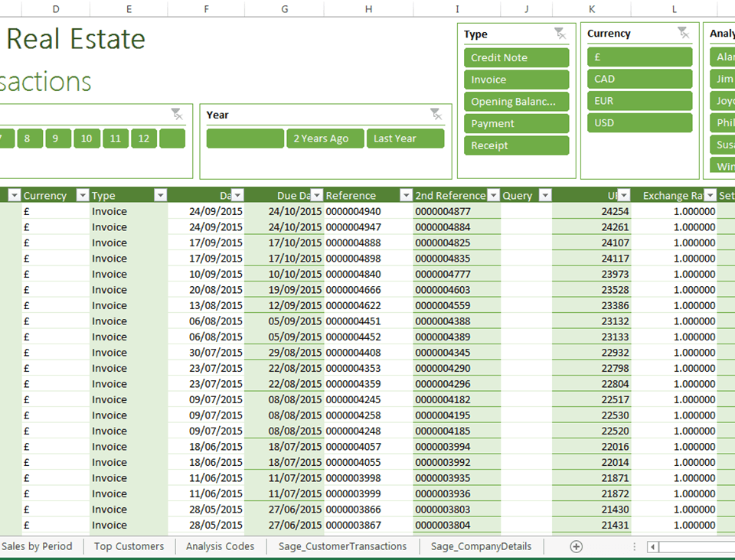The height and width of the screenshot is (560, 735).
Task: Click cell with value 21871
Action: pyautogui.click(x=592, y=478)
